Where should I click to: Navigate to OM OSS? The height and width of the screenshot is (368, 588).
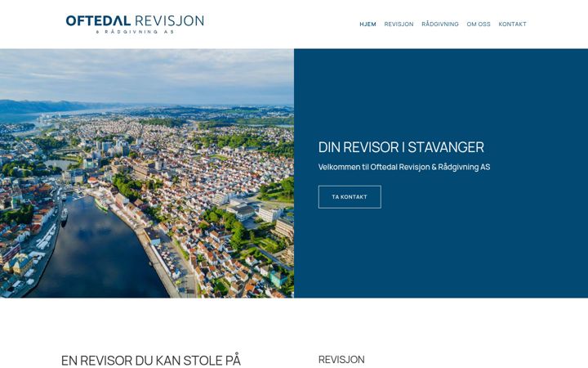(479, 24)
